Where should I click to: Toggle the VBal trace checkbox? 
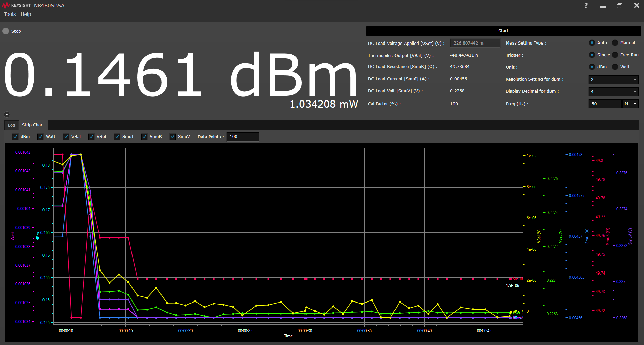pyautogui.click(x=66, y=137)
